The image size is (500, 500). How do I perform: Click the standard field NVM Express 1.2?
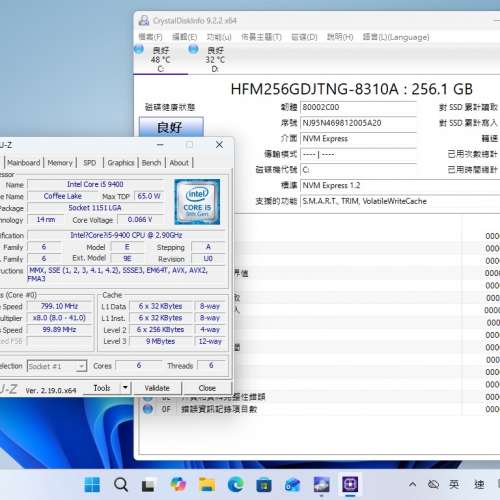coord(400,185)
